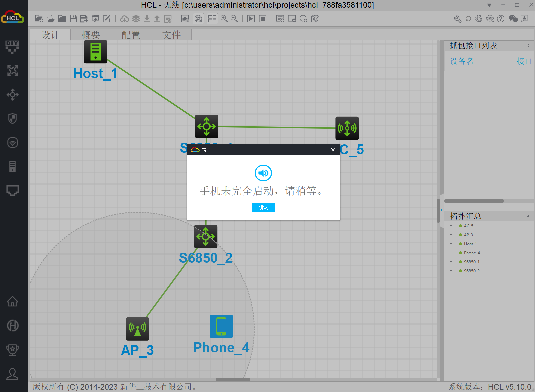The height and width of the screenshot is (392, 535).
Task: Click the add text note toolbar icon
Action: click(280, 19)
